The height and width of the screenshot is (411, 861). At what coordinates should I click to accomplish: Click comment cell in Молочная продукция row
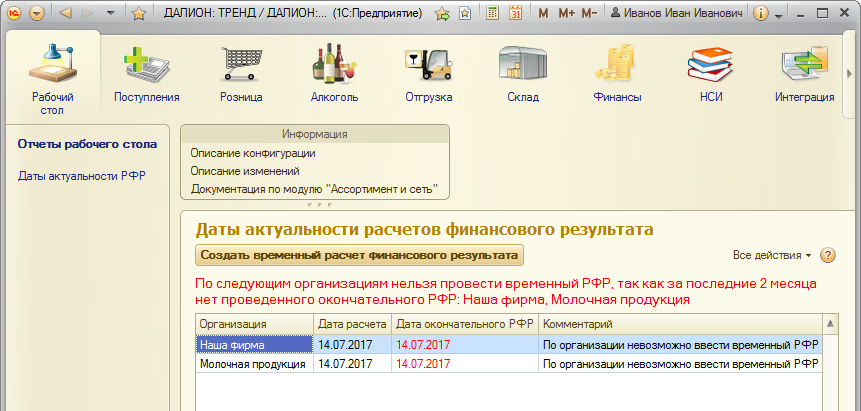(680, 363)
